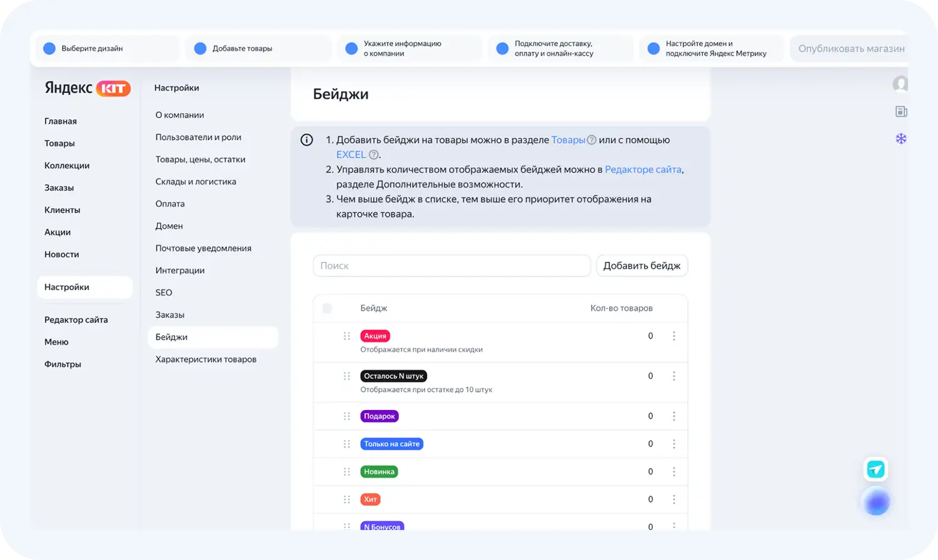Open the three-dot menu for Новинка badge
This screenshot has width=938, height=560.
click(x=673, y=472)
